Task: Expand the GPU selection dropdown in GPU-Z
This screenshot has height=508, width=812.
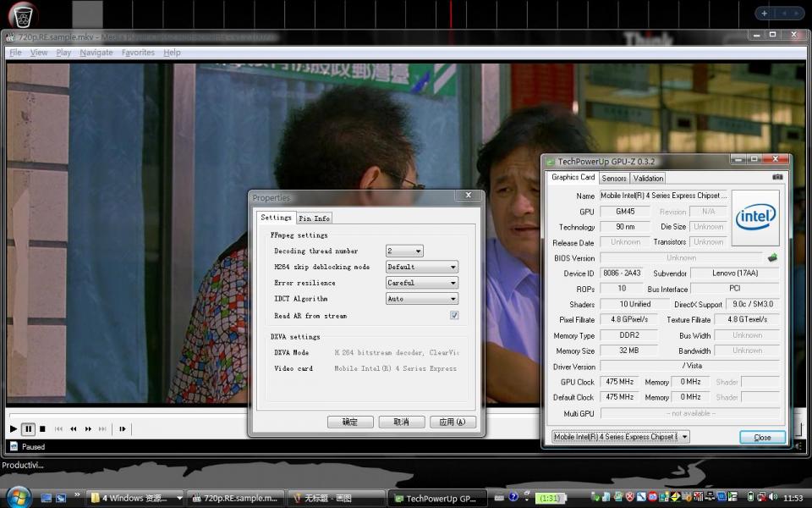Action: tap(683, 437)
